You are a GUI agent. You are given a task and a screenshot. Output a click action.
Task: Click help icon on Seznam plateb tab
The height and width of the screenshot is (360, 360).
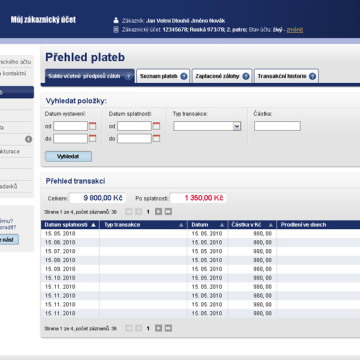click(184, 76)
